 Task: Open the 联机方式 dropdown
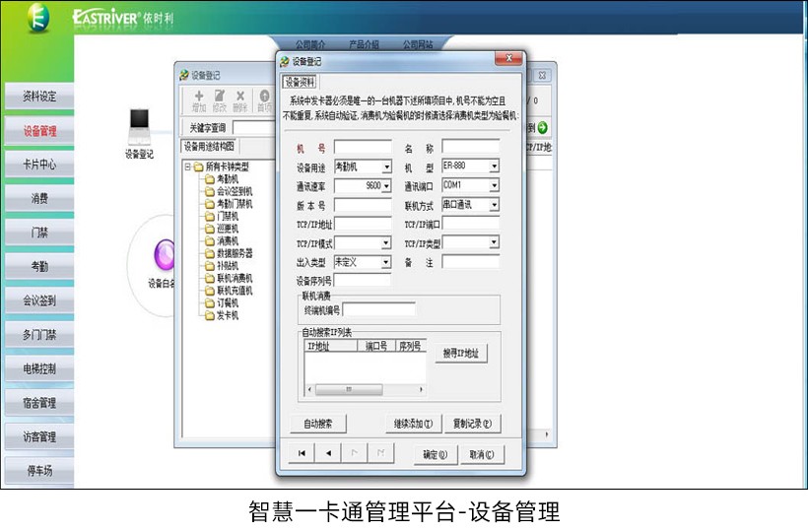494,205
